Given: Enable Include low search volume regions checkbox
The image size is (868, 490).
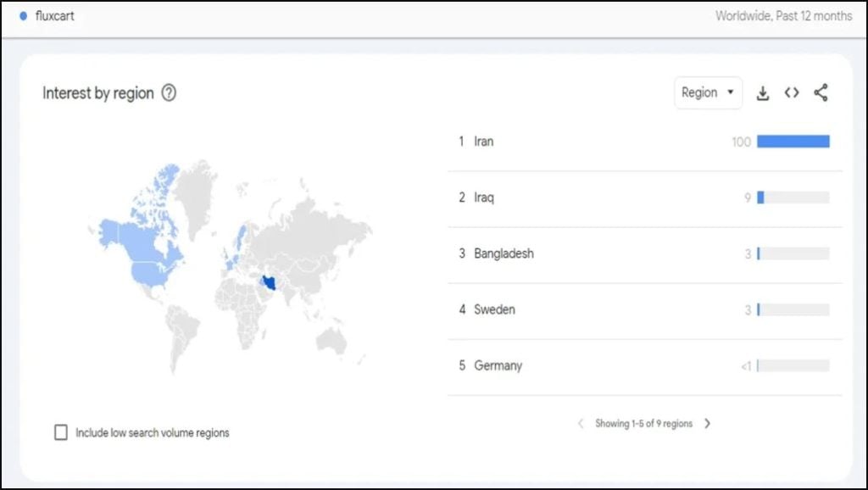Looking at the screenshot, I should (x=61, y=432).
